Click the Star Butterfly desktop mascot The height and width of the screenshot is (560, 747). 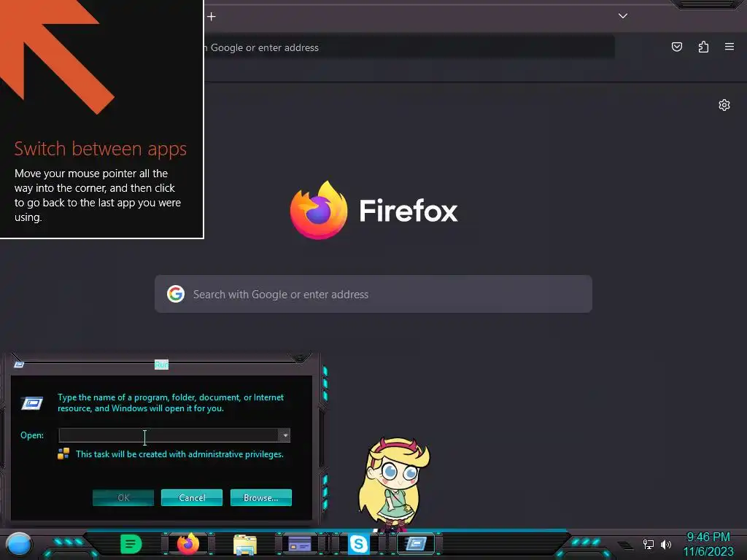pos(394,484)
